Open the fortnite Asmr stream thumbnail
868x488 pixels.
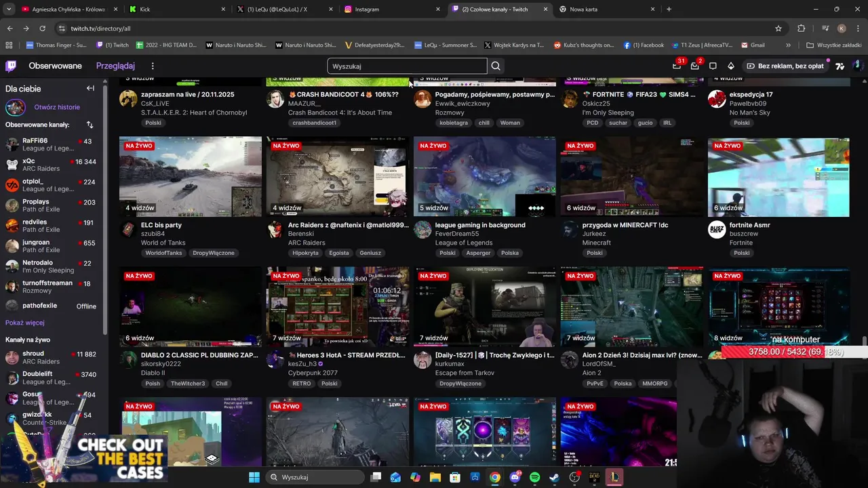pyautogui.click(x=778, y=177)
